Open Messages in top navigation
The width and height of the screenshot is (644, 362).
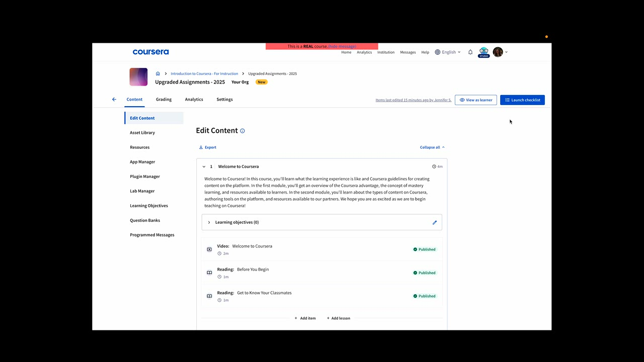click(408, 52)
